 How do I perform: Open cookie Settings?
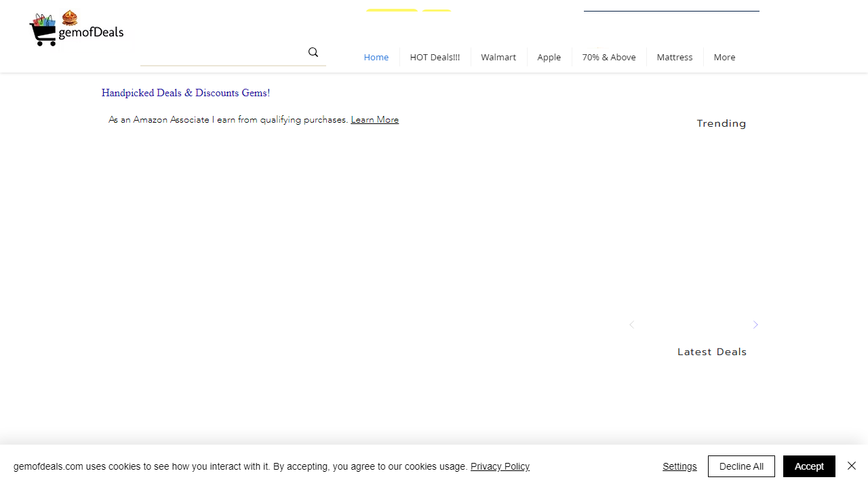coord(679,466)
